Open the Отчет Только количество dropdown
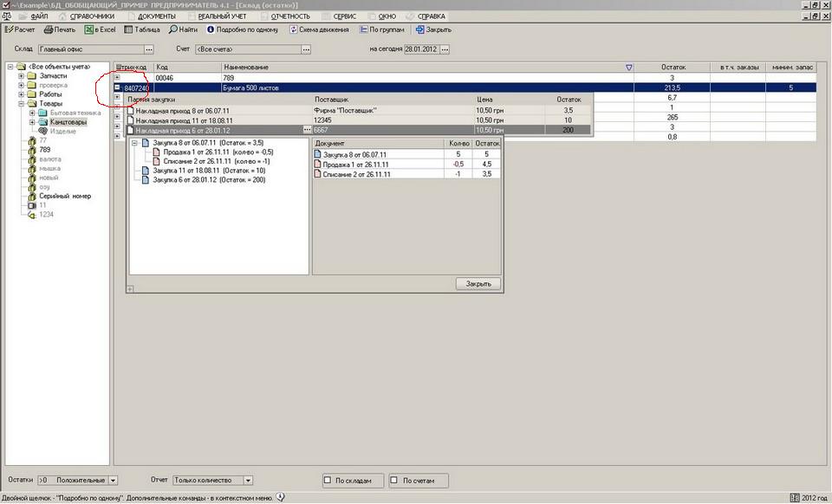 click(x=248, y=480)
